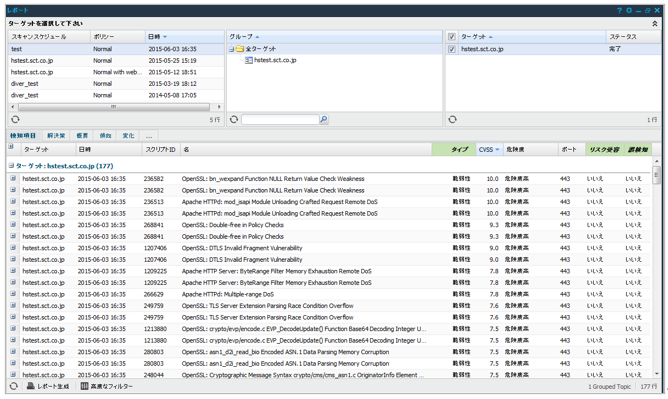Click the 全ターゲット folder icon

[240, 49]
